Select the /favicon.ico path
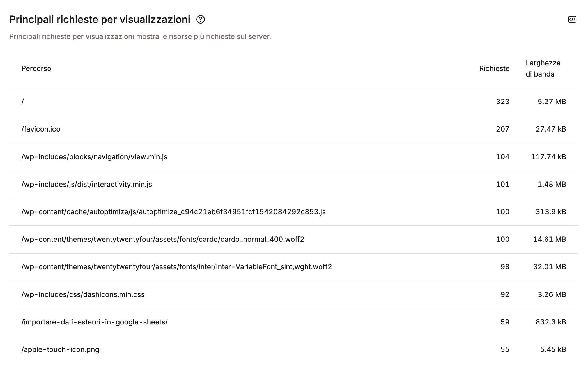The height and width of the screenshot is (373, 588). pos(41,129)
